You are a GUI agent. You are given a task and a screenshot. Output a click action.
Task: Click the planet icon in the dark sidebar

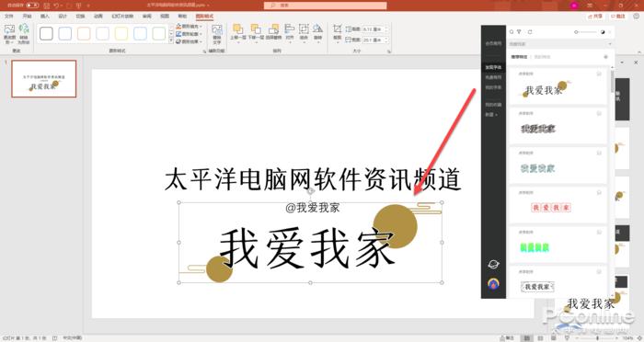click(494, 265)
